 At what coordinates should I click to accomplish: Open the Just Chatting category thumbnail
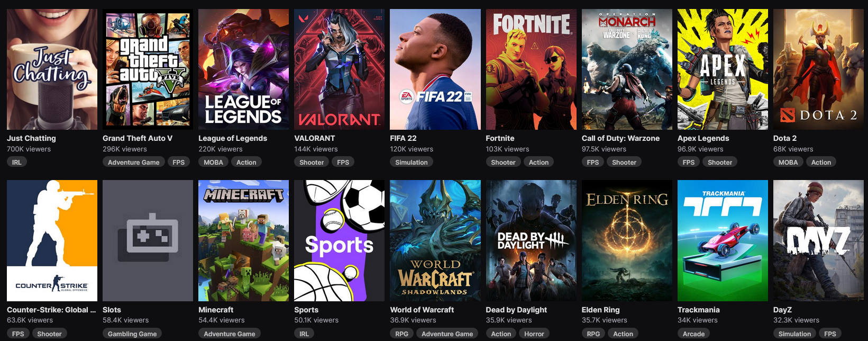tap(52, 69)
